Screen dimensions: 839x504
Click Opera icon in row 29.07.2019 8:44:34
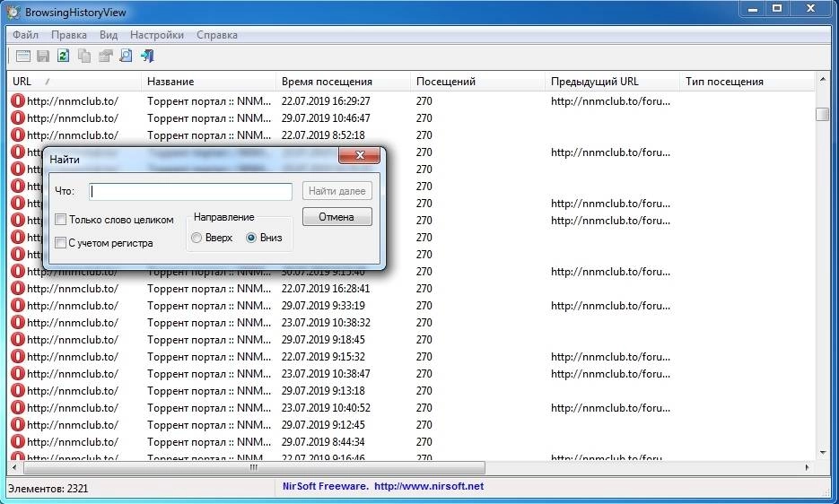coord(18,442)
